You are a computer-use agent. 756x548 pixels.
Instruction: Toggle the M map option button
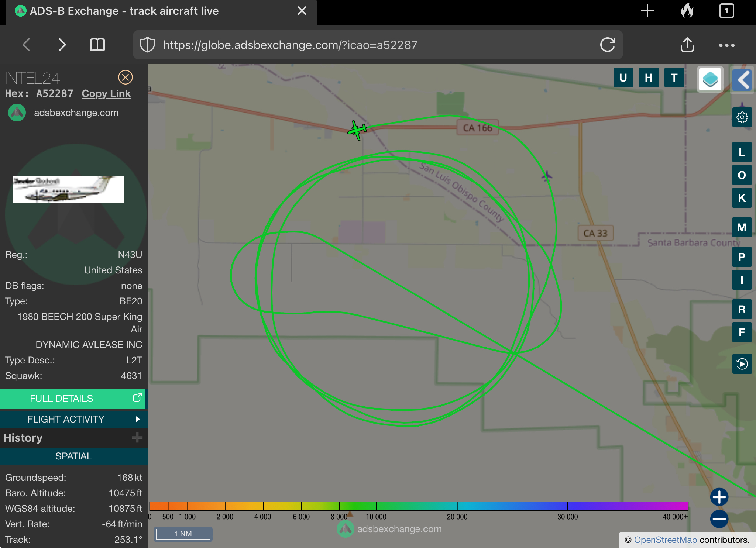742,227
